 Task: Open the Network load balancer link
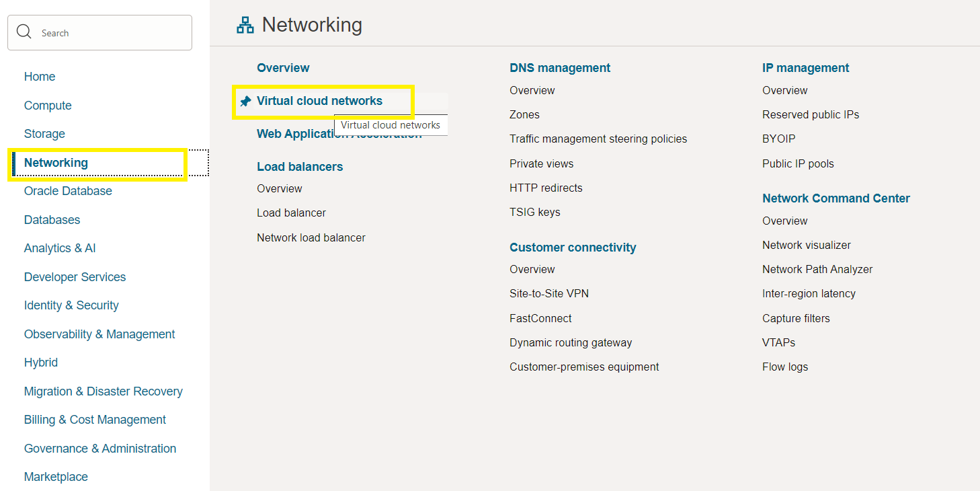pos(311,237)
